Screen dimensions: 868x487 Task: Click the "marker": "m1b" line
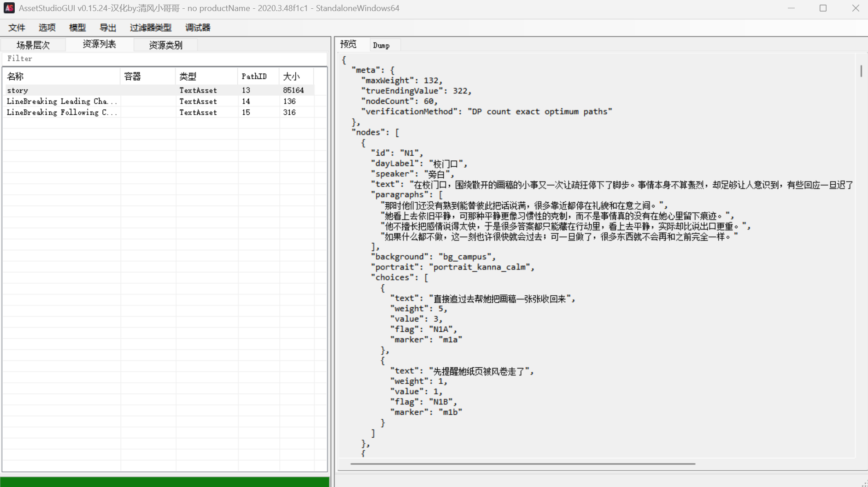point(426,412)
